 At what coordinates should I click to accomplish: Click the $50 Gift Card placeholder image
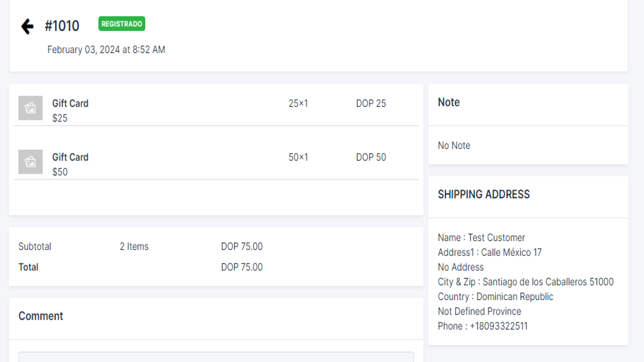(31, 162)
